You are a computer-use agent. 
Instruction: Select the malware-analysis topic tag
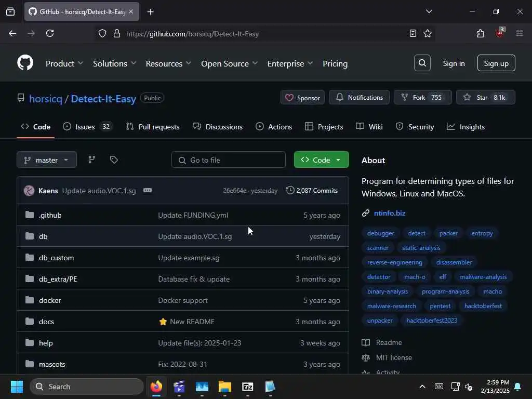[483, 277]
